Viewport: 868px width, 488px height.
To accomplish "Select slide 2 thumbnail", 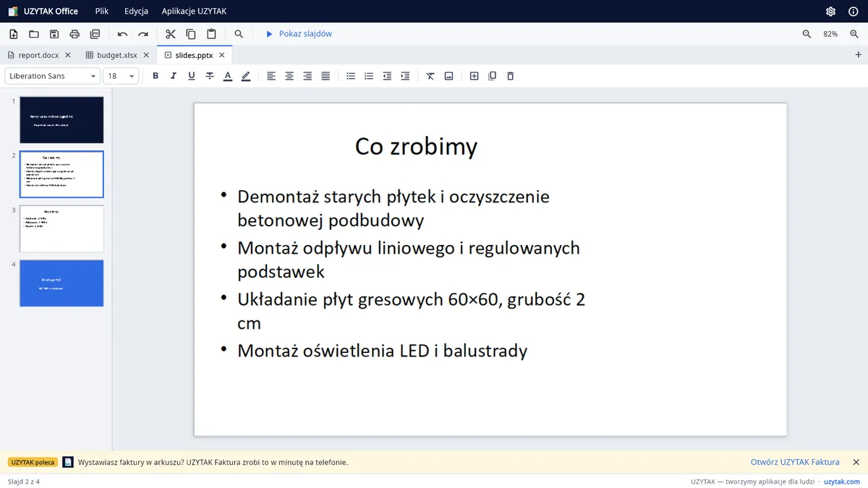I will 61,174.
